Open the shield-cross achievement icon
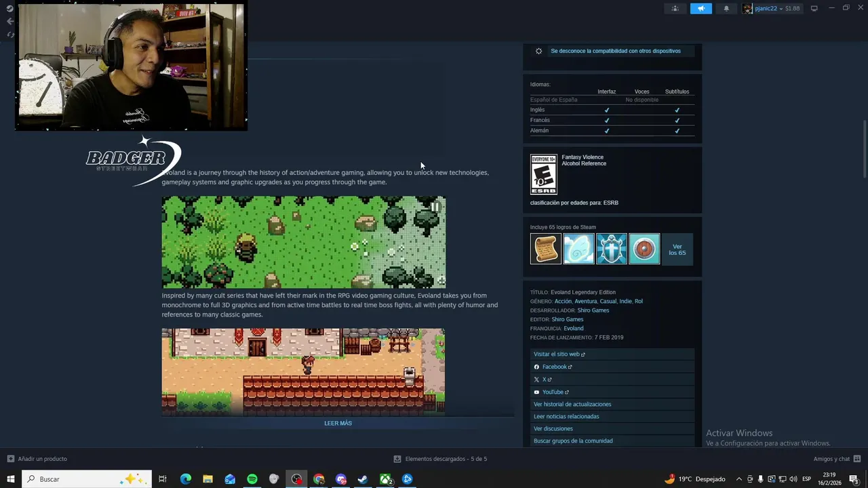Screen dimensions: 868x488 611,249
